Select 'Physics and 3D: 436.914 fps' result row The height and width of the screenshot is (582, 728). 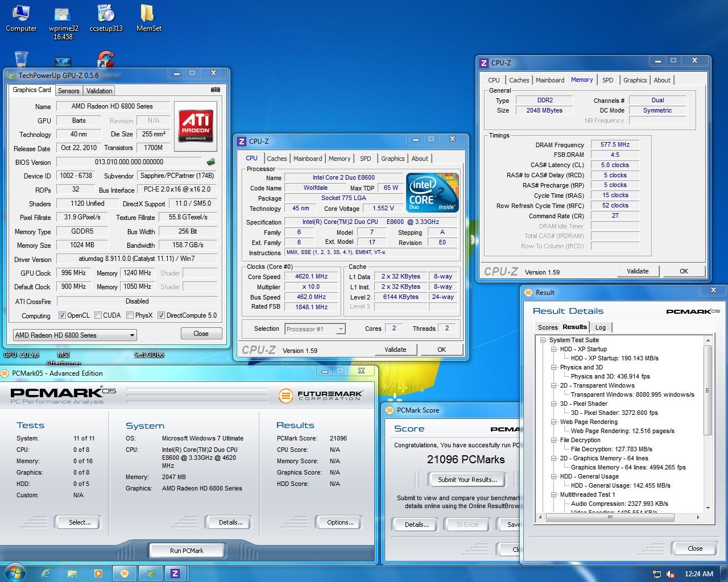pos(610,376)
